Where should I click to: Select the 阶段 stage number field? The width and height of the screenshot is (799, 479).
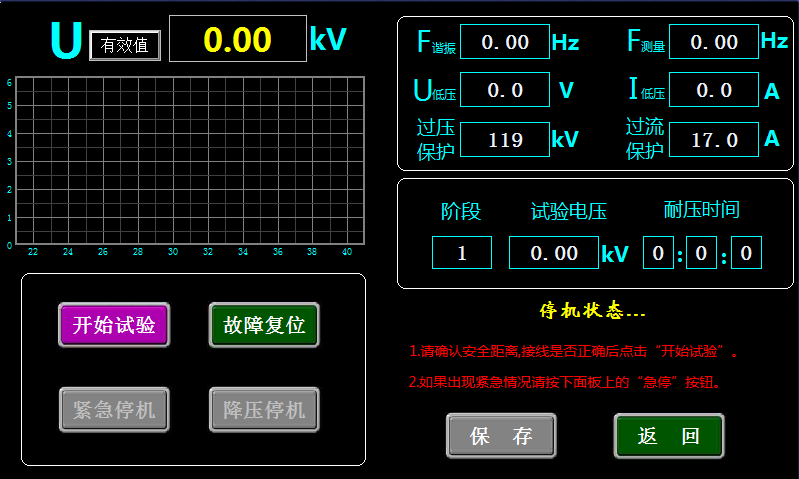(462, 252)
